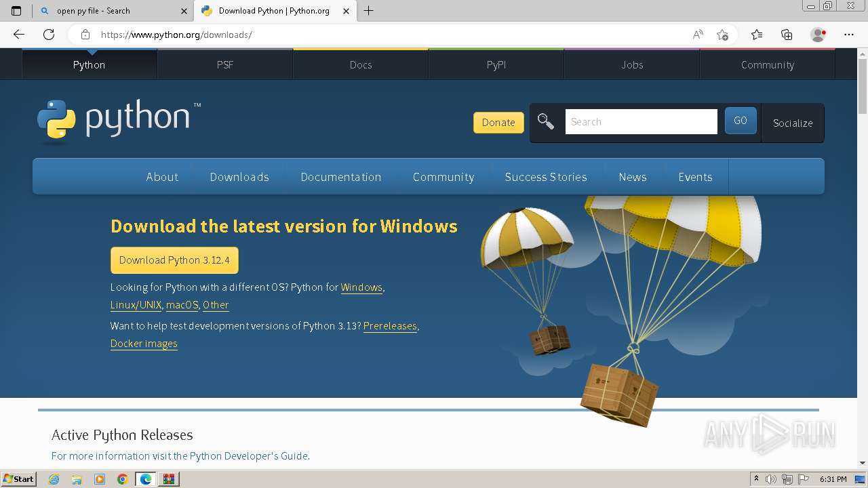The height and width of the screenshot is (488, 868).
Task: Select the Docs top bar tab
Action: [361, 64]
